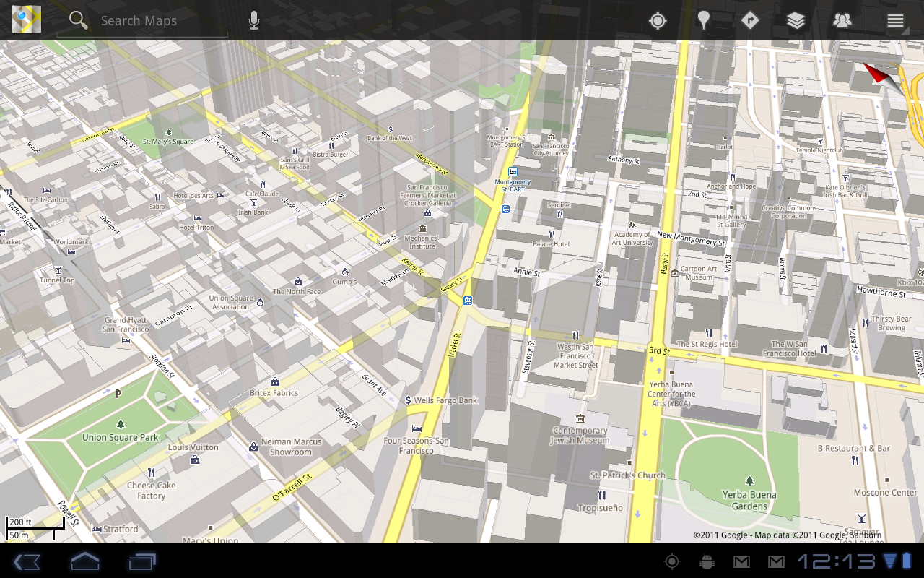Tap the O'Farrell St street label

click(x=292, y=488)
